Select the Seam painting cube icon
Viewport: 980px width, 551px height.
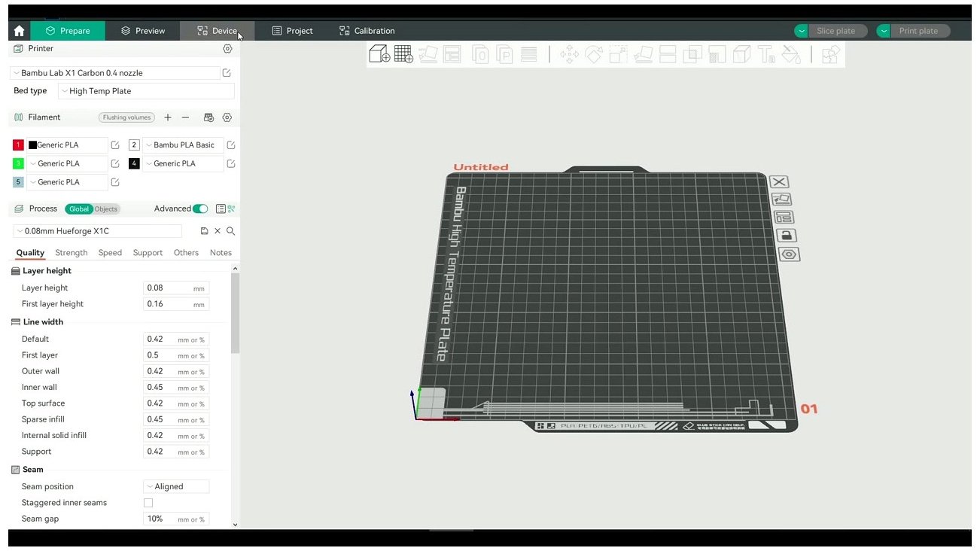pos(741,54)
